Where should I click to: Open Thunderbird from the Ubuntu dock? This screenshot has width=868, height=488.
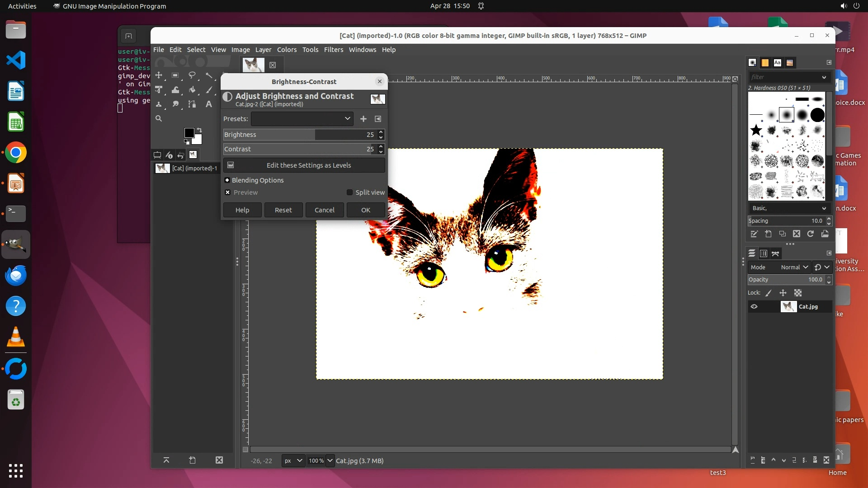pyautogui.click(x=16, y=275)
